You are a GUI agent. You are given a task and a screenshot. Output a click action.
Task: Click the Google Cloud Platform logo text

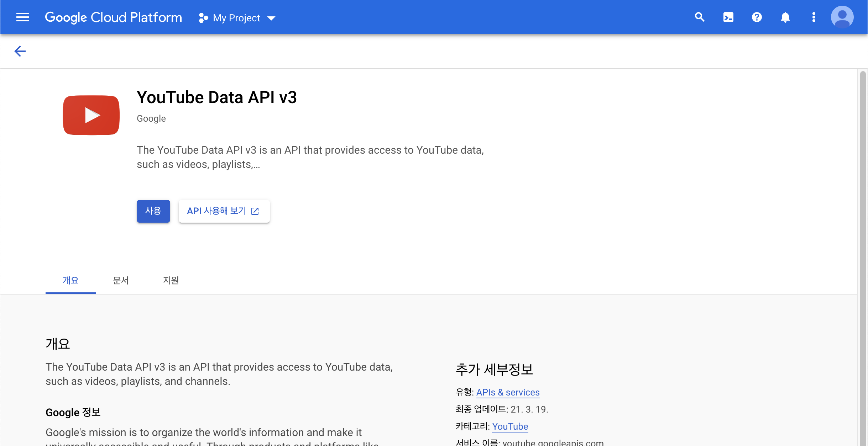point(113,17)
